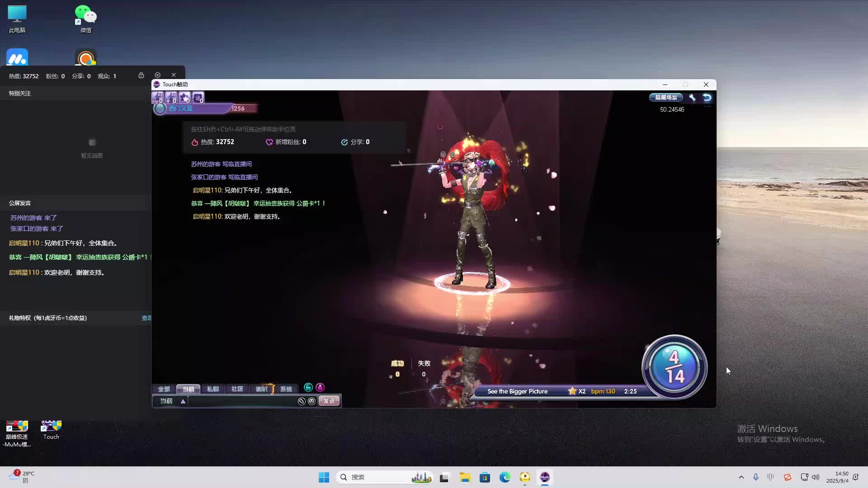Image resolution: width=868 pixels, height=488 pixels.
Task: Click the wrench settings icon in game
Action: [692, 98]
